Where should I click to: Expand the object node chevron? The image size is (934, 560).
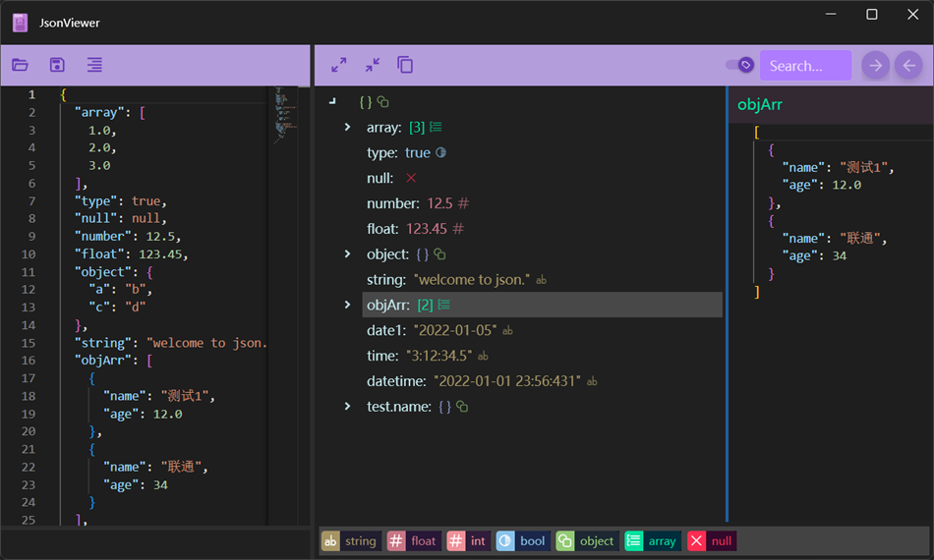(x=347, y=254)
